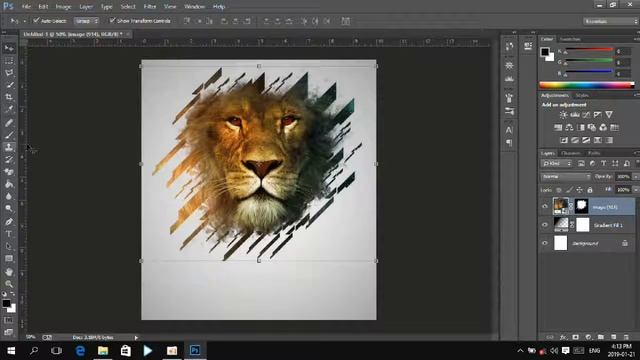Select the Lasso tool

[x=9, y=73]
